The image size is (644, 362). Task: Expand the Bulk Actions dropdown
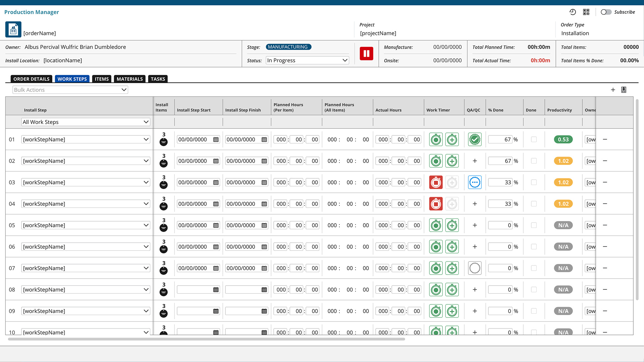(x=70, y=90)
